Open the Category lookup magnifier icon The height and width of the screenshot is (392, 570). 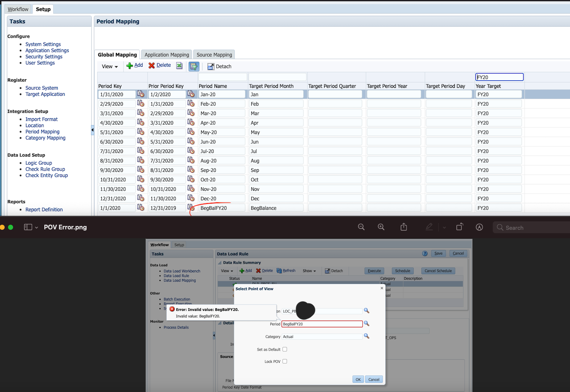point(366,336)
